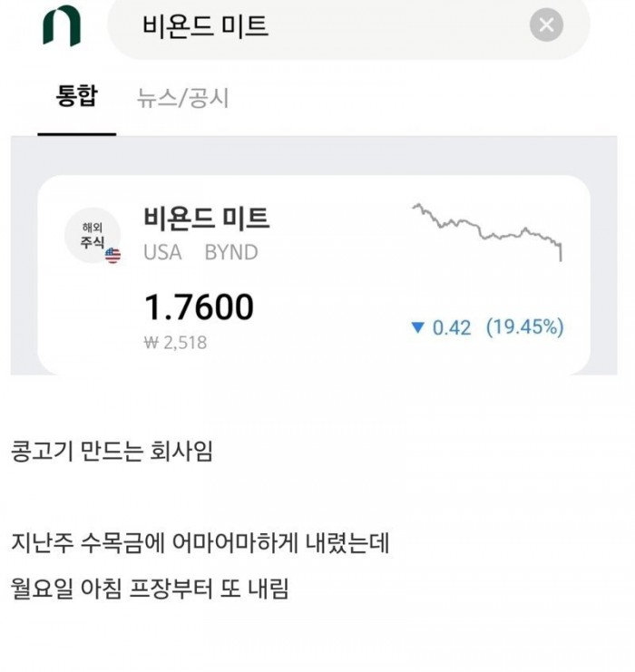Clear the search text with X button
The image size is (635, 672).
[x=546, y=25]
